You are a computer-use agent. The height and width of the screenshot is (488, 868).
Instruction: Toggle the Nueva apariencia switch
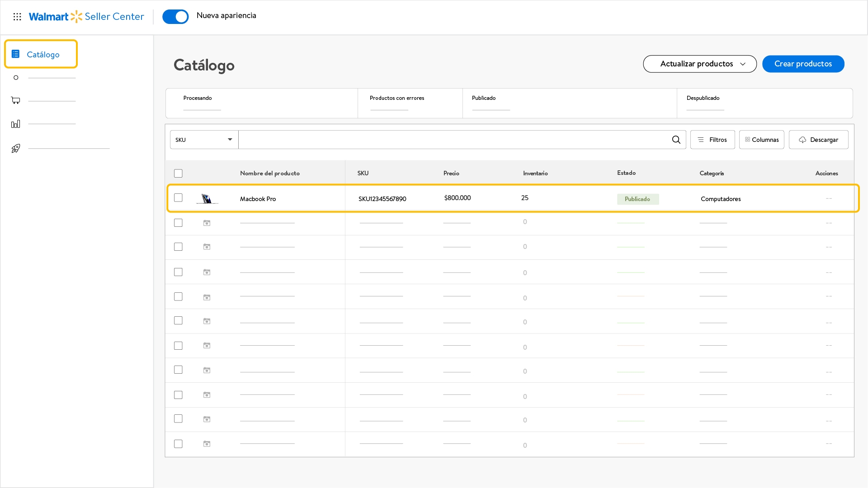click(x=175, y=17)
